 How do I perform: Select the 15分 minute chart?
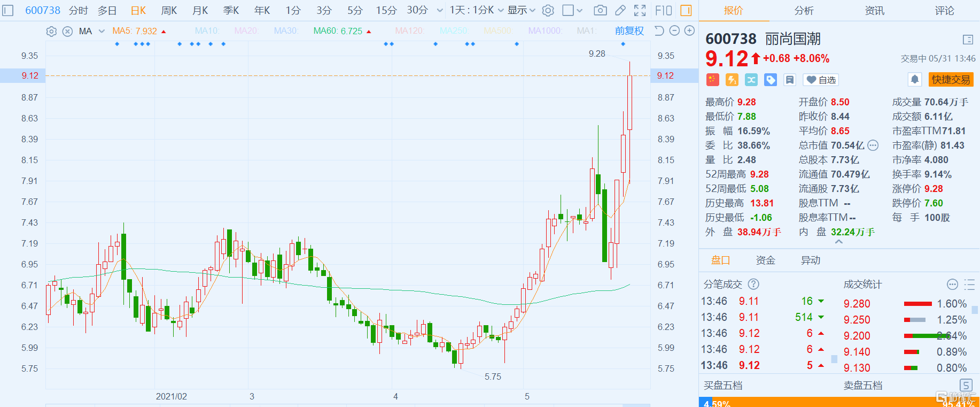click(386, 10)
